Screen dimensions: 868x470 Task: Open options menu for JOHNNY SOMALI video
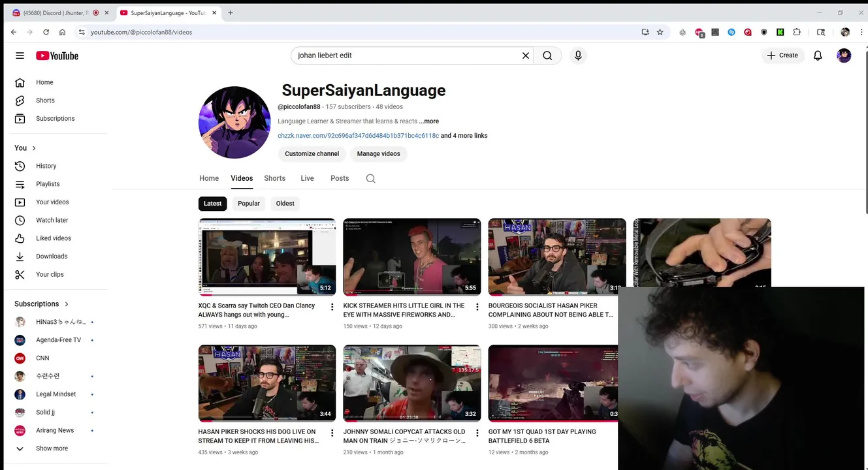click(477, 433)
